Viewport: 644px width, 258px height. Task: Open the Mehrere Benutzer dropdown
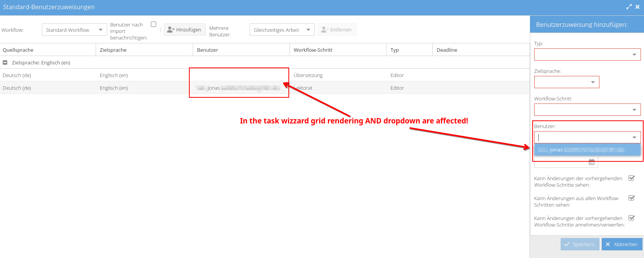click(308, 30)
